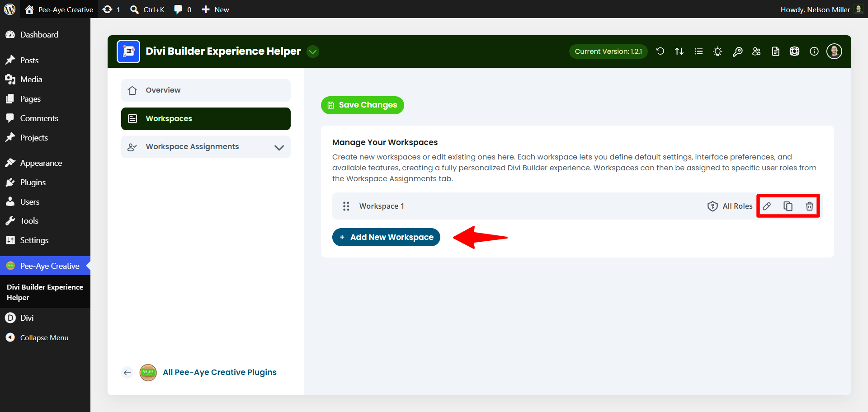Go to Dashboard in sidebar
Viewport: 868px width, 412px height.
point(45,35)
